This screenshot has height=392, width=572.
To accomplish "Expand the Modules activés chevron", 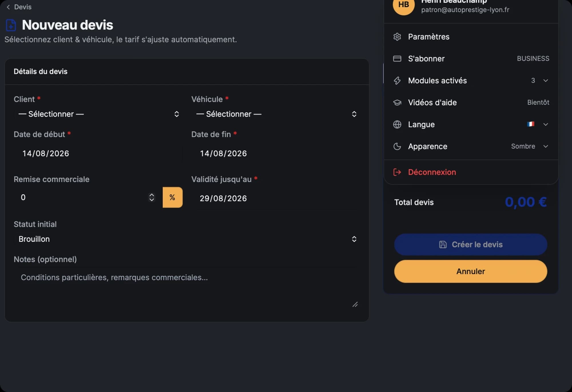I will coord(545,81).
